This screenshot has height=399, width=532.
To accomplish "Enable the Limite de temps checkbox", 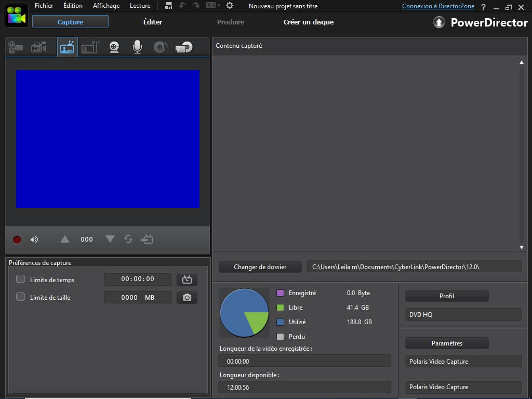I will coord(20,279).
